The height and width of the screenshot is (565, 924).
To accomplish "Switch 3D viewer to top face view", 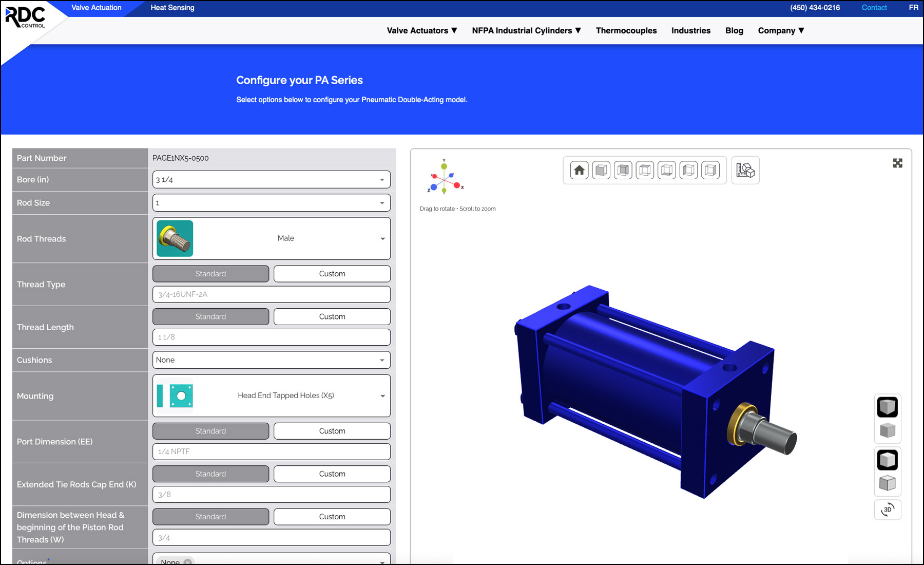I will (645, 170).
